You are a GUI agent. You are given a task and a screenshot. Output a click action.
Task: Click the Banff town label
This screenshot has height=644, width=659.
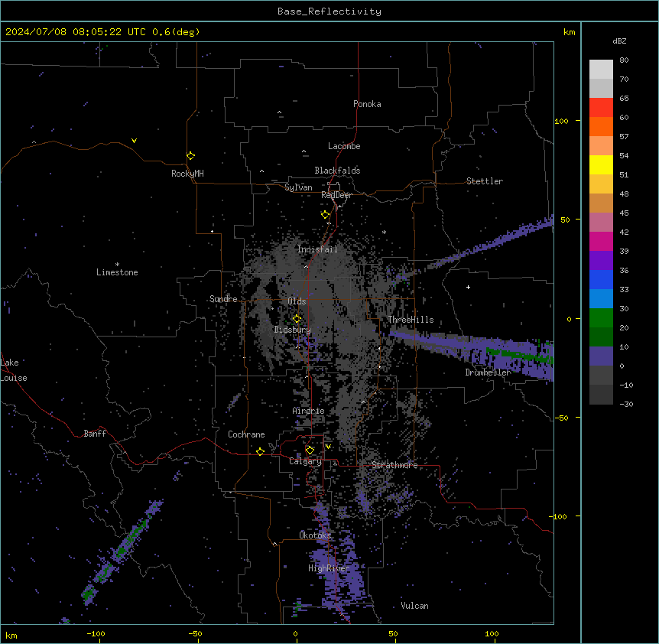coord(95,434)
